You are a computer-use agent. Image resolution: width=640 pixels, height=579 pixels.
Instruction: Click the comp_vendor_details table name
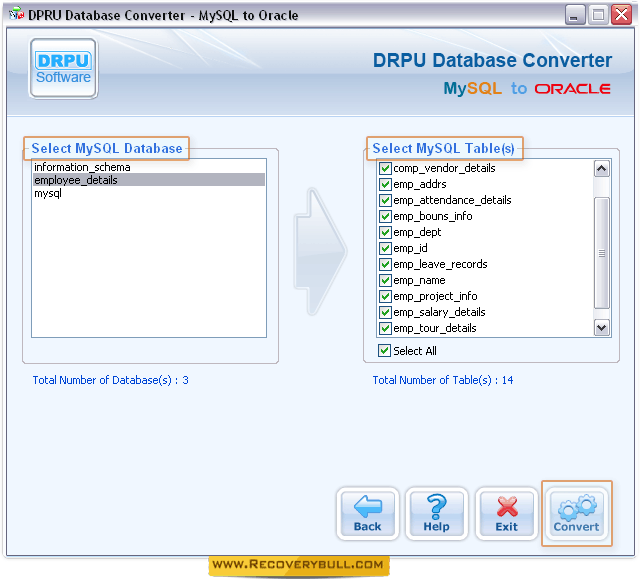tap(444, 168)
